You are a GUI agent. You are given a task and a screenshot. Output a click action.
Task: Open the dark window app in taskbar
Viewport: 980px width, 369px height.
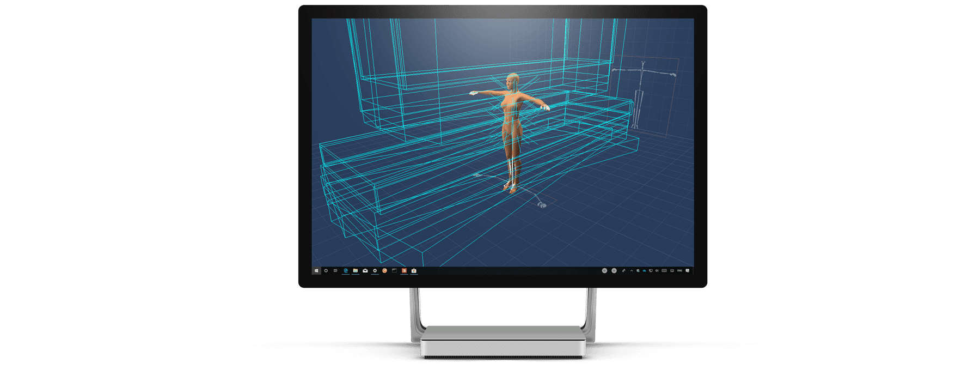tap(394, 270)
